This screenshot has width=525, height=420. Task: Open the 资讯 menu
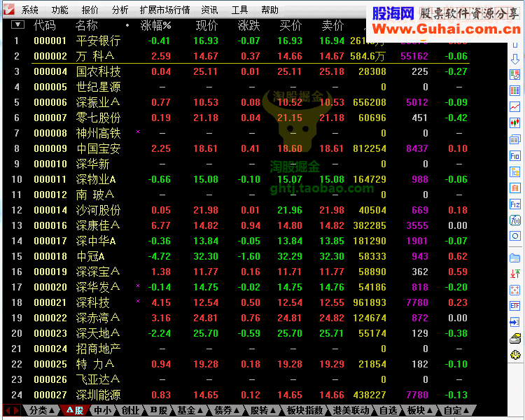click(209, 10)
